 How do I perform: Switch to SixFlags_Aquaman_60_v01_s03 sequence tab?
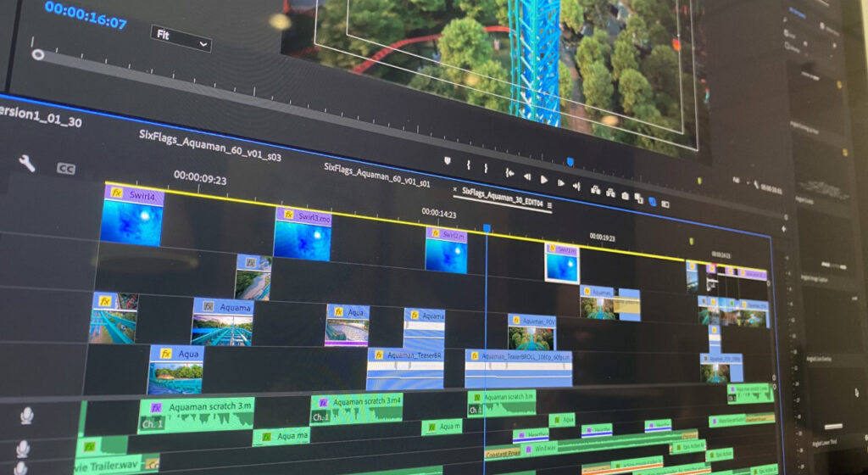210,145
